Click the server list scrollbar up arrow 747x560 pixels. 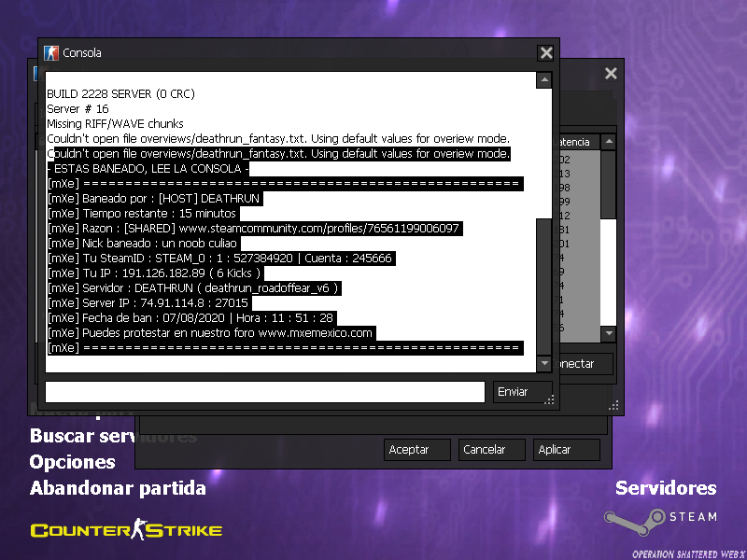pos(609,142)
